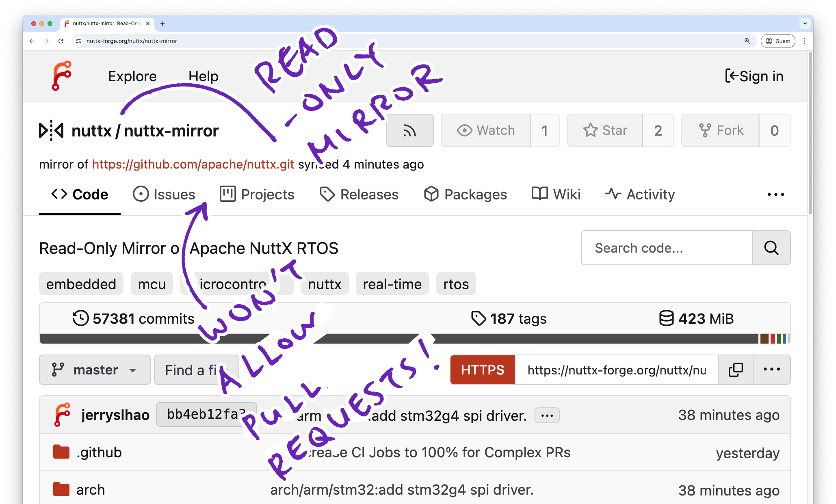The image size is (836, 504).
Task: Open the github.com/apache/nuttx.git mirror link
Action: [193, 164]
